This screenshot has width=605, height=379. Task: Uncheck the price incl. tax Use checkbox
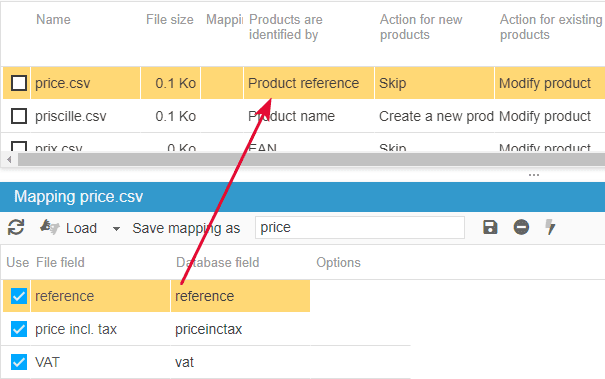coord(19,329)
